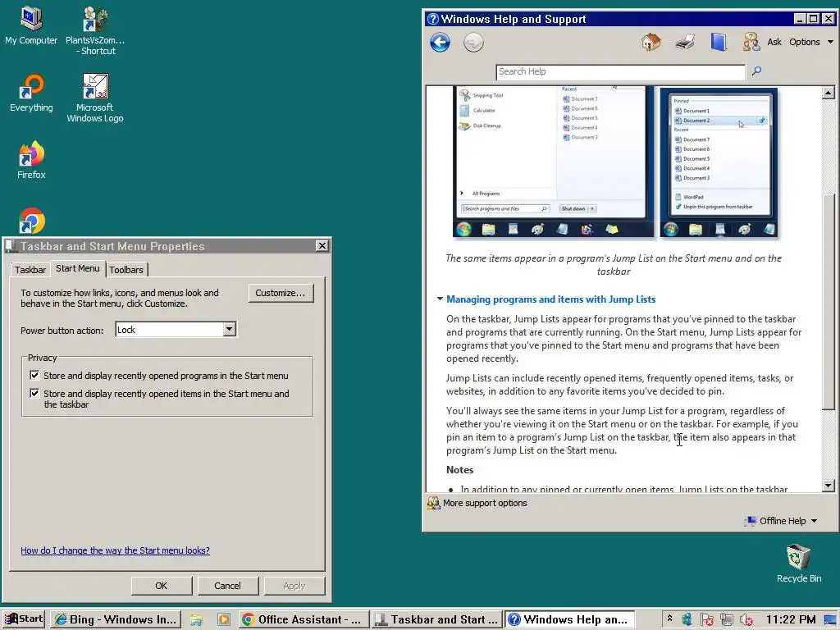Open the folder icon on the taskbar

tap(195, 620)
